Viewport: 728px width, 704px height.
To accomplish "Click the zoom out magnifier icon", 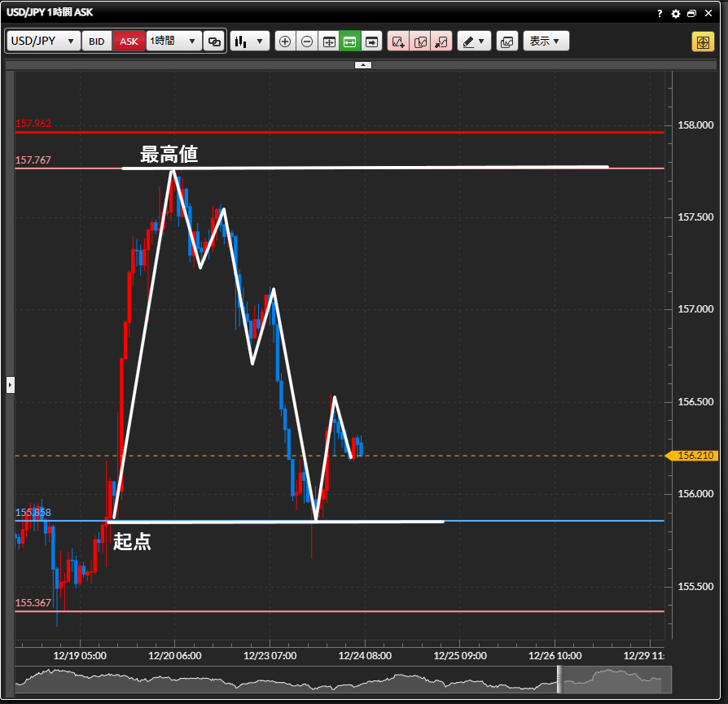I will [307, 42].
